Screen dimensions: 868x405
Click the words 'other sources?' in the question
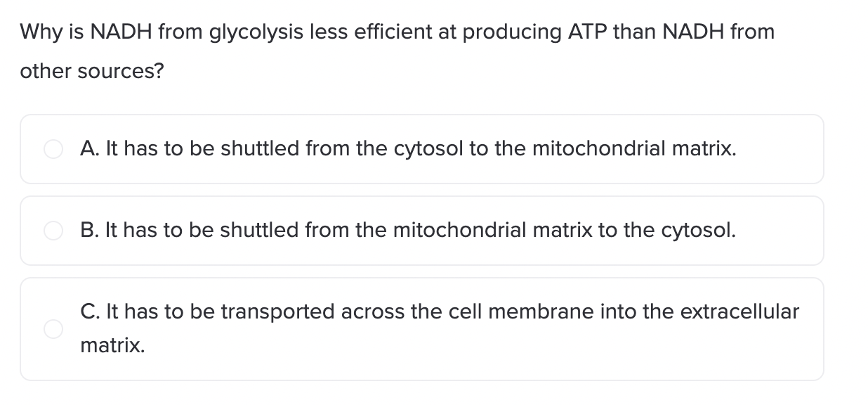click(x=91, y=72)
